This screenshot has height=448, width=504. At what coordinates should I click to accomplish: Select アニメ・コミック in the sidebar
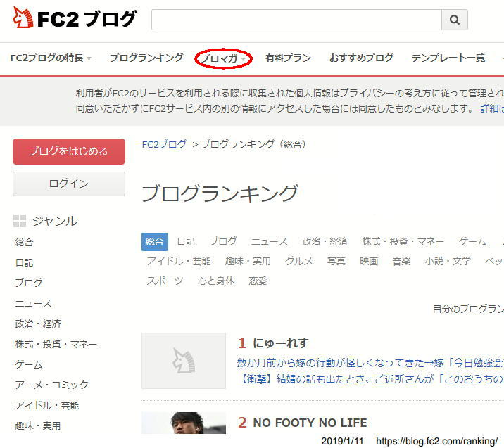pyautogui.click(x=52, y=385)
